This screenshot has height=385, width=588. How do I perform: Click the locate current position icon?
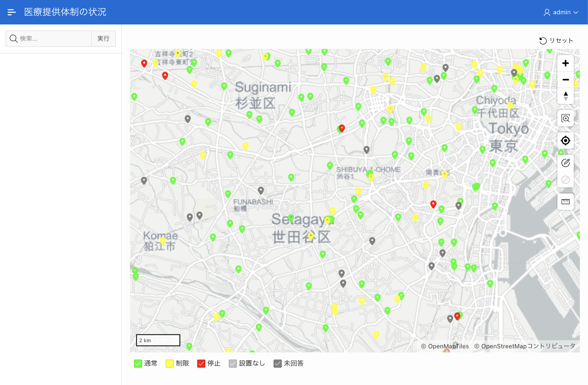565,141
